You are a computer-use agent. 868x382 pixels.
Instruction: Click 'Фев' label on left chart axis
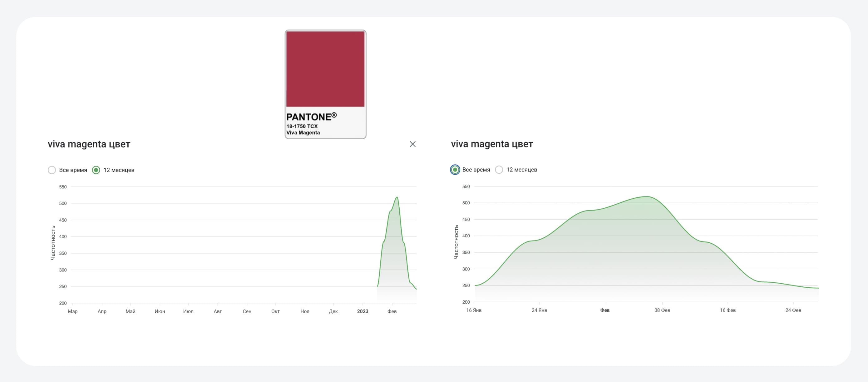point(392,311)
